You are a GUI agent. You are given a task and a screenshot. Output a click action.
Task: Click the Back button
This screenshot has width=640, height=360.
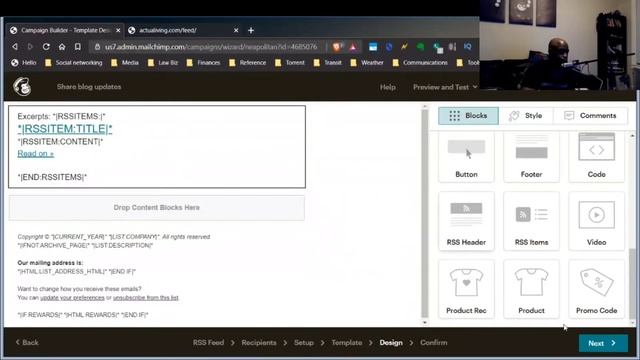tap(27, 342)
